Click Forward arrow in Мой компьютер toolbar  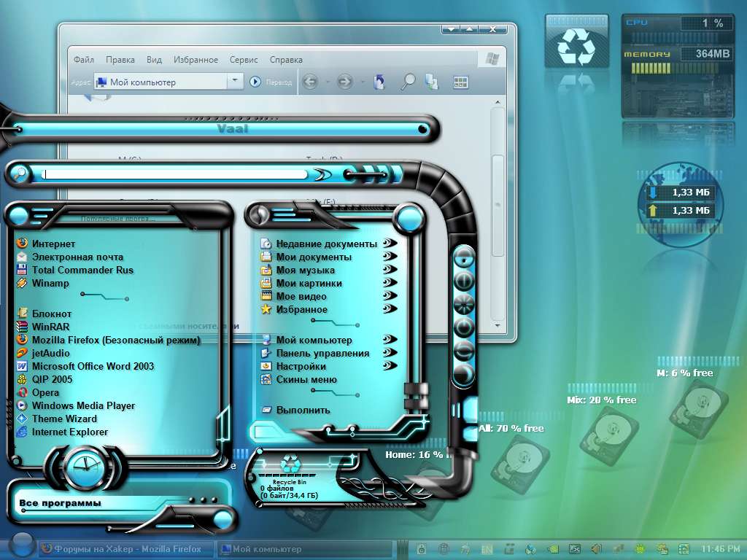344,82
